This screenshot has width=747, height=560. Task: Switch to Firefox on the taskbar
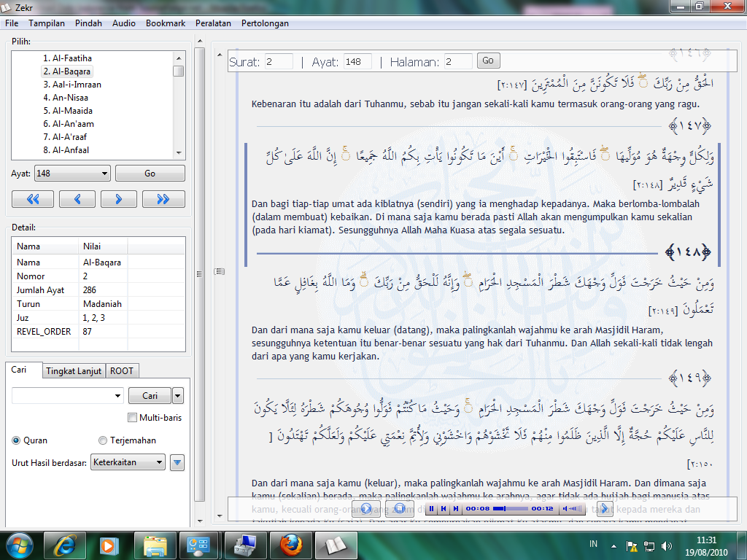pyautogui.click(x=290, y=545)
